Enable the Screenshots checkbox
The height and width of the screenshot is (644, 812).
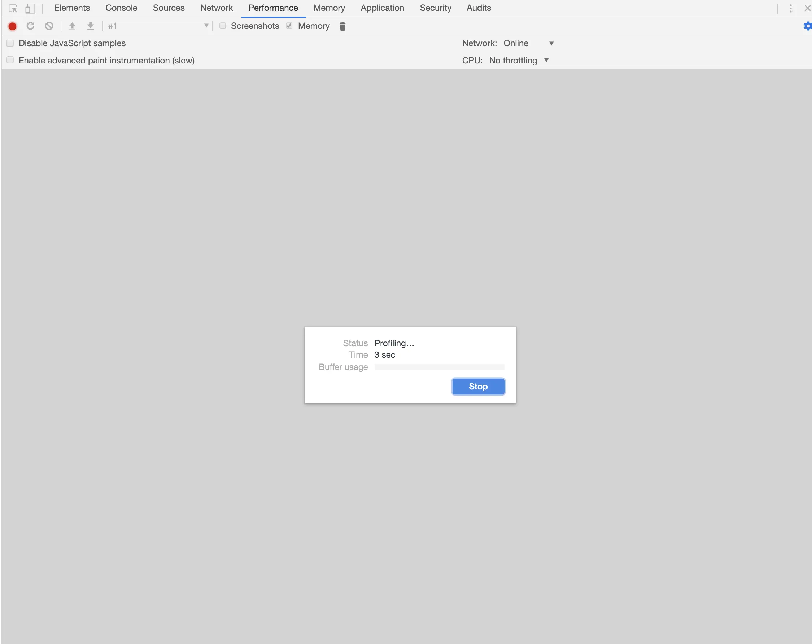click(223, 26)
